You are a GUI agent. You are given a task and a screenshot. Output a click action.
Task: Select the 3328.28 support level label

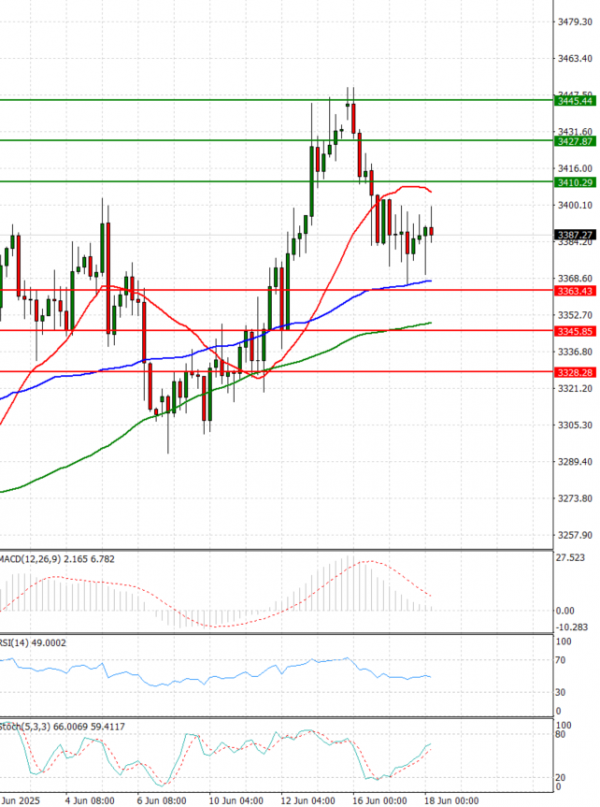575,372
